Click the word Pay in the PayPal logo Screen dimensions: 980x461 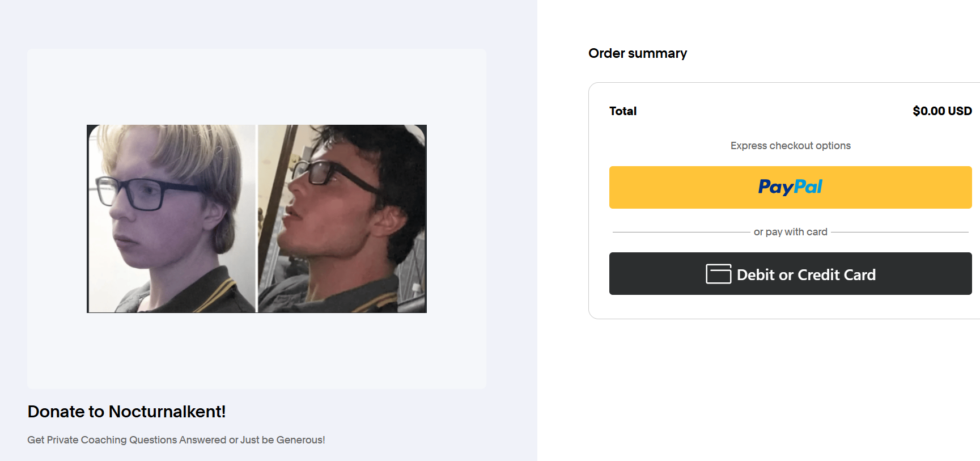click(776, 187)
